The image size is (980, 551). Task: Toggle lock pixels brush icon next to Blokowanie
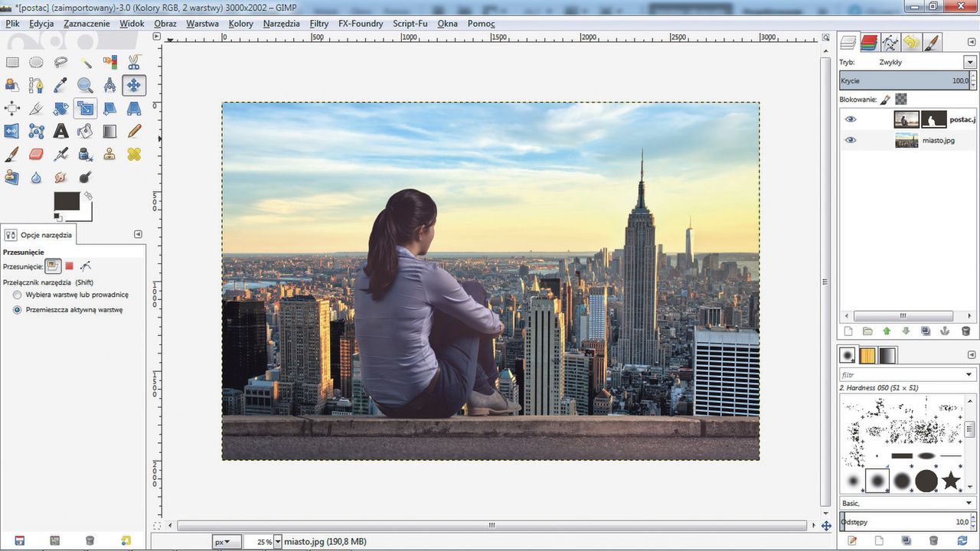coord(885,99)
